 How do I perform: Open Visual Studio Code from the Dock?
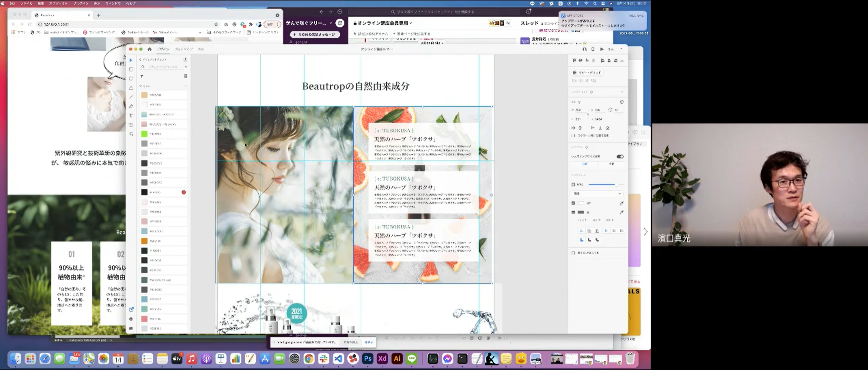[338, 359]
